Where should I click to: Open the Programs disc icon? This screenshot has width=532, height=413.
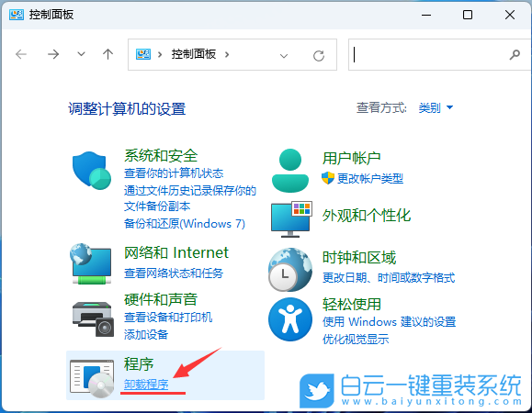[92, 378]
